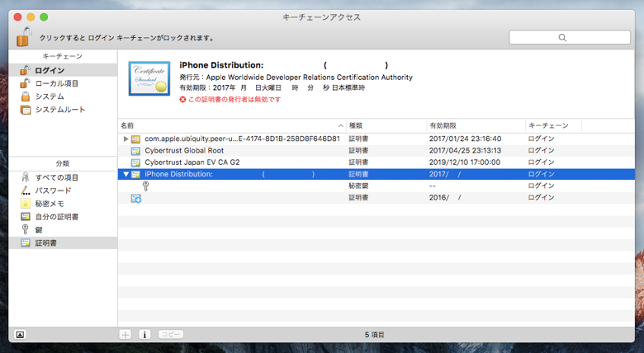Show すべての項目 category
This screenshot has height=353, width=644.
63,177
